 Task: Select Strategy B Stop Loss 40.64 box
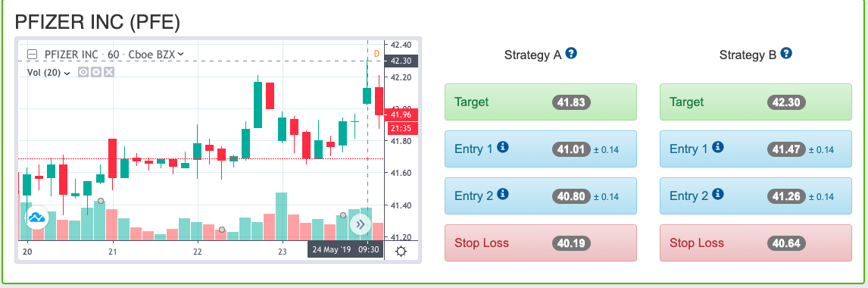pyautogui.click(x=756, y=243)
